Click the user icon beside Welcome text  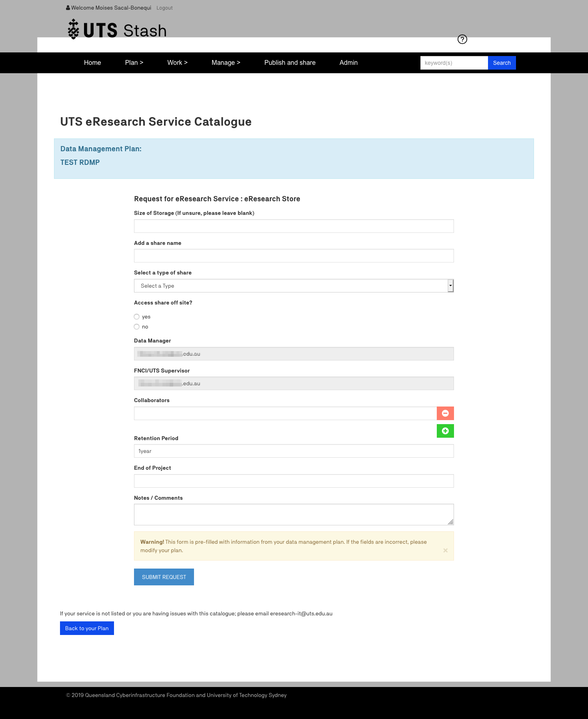pyautogui.click(x=68, y=8)
